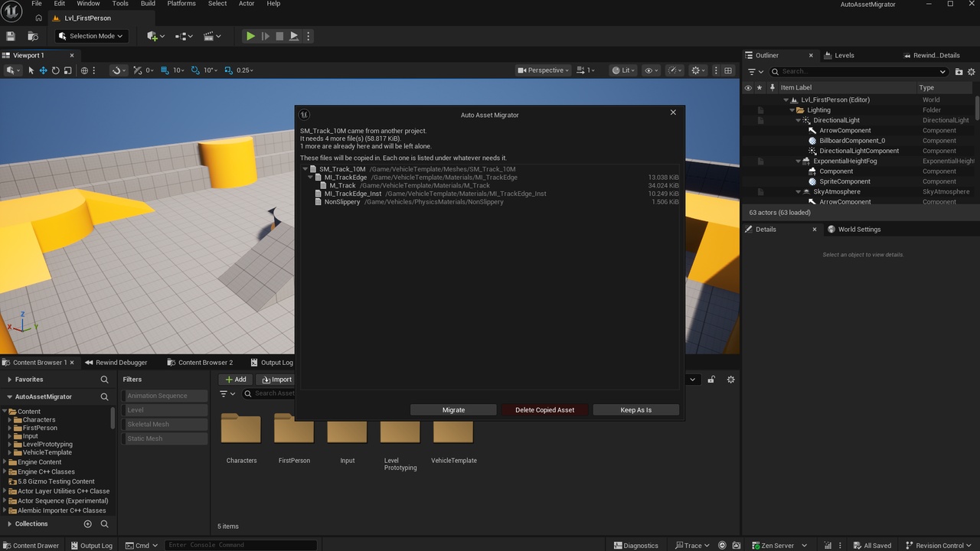Click the Outliner pin column header
This screenshot has height=551, width=980.
tap(773, 87)
